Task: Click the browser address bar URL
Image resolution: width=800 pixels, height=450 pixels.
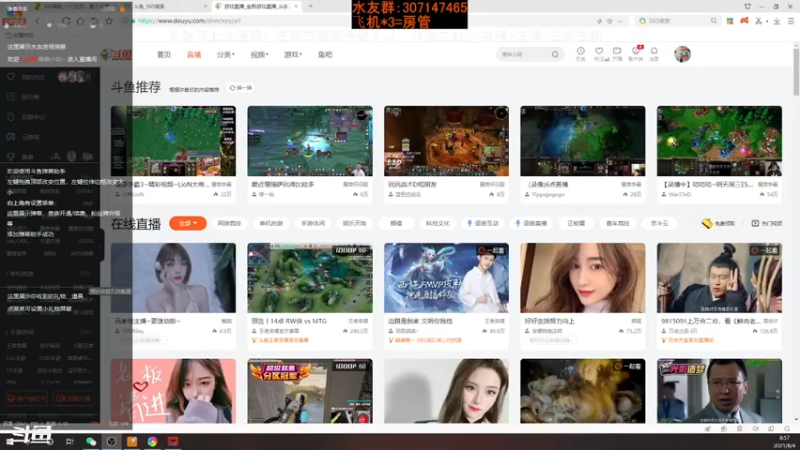Action: pos(189,21)
